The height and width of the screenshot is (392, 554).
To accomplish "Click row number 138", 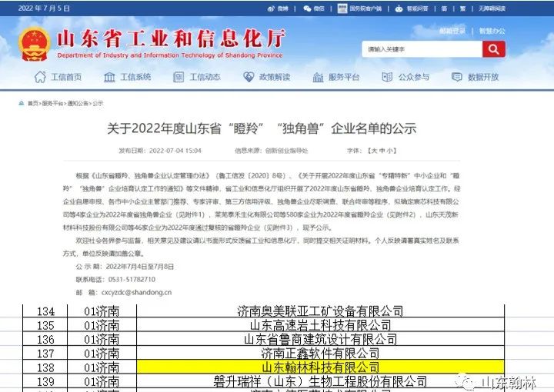I will point(45,367).
